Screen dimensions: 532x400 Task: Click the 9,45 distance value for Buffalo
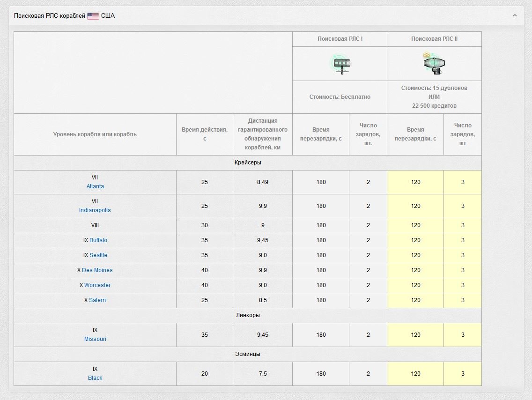coord(263,240)
